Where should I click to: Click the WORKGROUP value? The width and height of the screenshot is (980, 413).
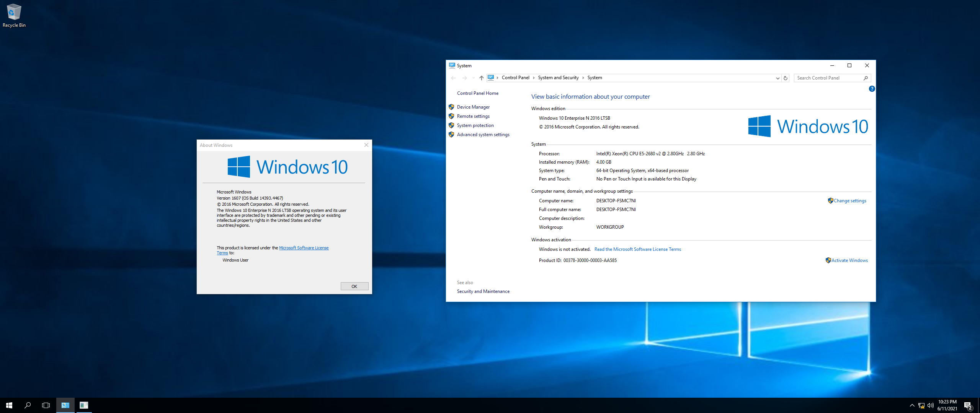click(x=610, y=227)
